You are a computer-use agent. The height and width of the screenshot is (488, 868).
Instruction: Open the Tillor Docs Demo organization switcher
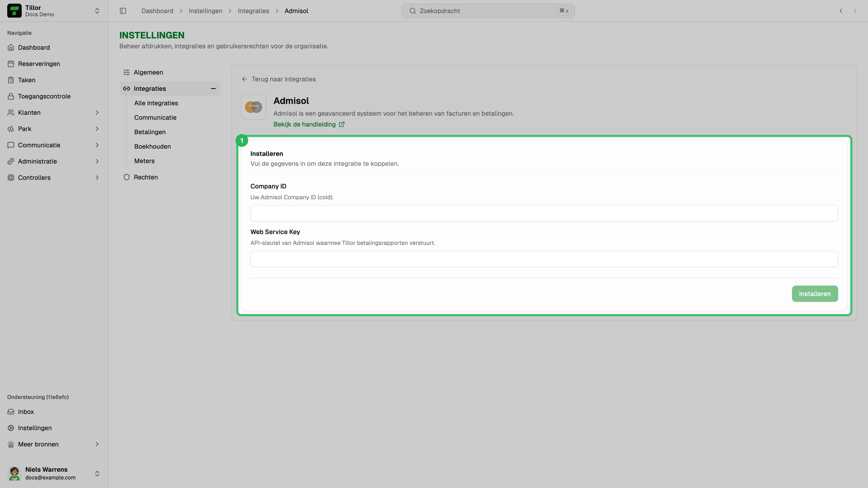pos(54,11)
